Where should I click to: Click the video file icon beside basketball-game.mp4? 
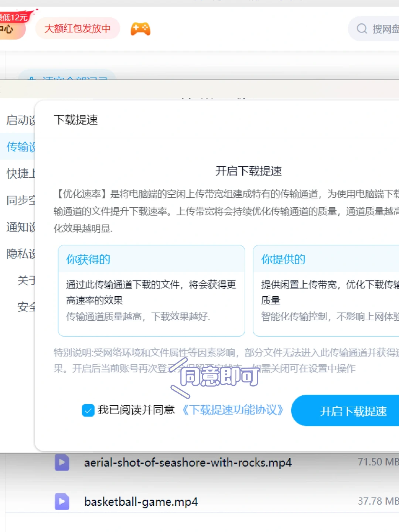tap(62, 502)
